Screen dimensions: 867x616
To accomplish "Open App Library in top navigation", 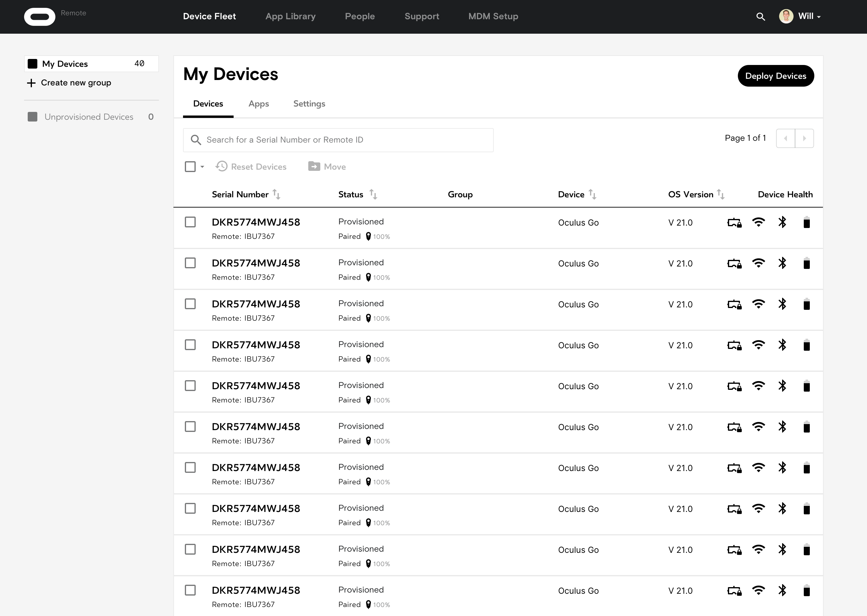I will 291,16.
